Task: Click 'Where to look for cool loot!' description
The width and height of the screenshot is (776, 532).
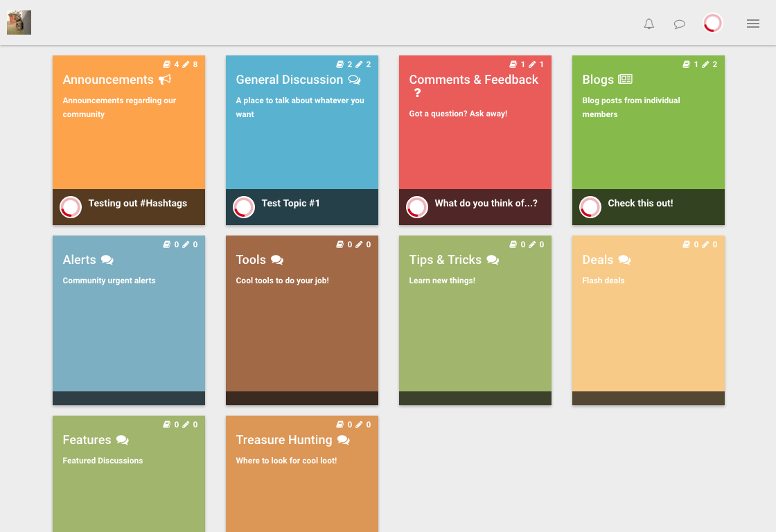Action: (x=286, y=461)
